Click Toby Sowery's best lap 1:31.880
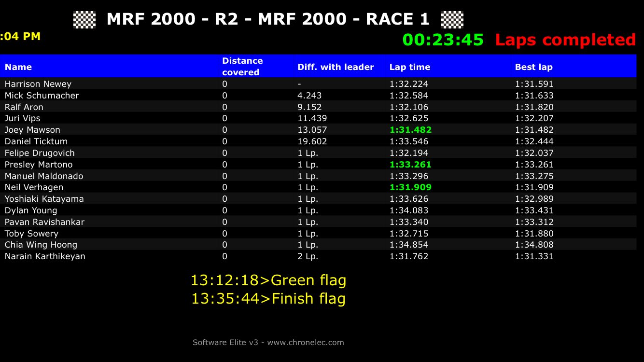This screenshot has height=362, width=644. pyautogui.click(x=534, y=234)
